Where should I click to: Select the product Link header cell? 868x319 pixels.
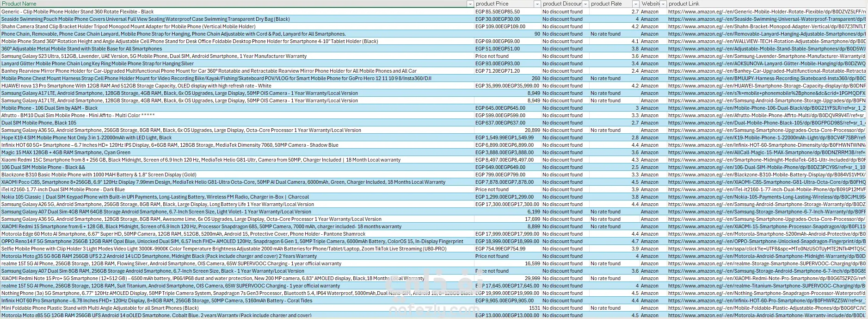click(767, 4)
